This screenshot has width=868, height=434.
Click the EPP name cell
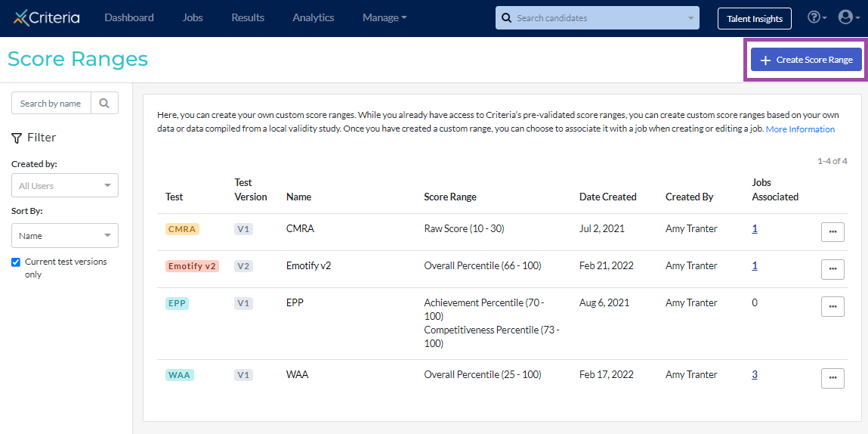click(295, 302)
